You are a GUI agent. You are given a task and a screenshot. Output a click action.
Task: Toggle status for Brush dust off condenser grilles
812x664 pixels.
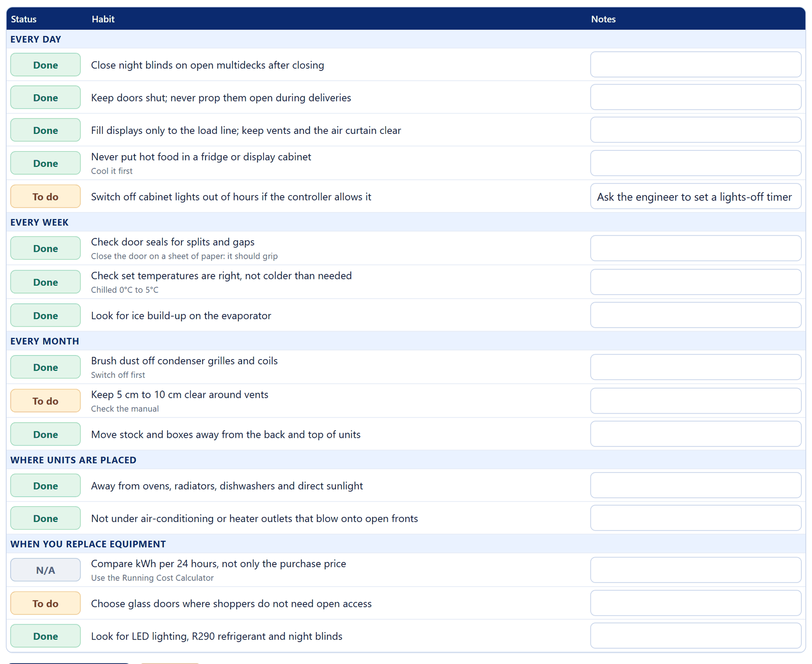pyautogui.click(x=45, y=367)
